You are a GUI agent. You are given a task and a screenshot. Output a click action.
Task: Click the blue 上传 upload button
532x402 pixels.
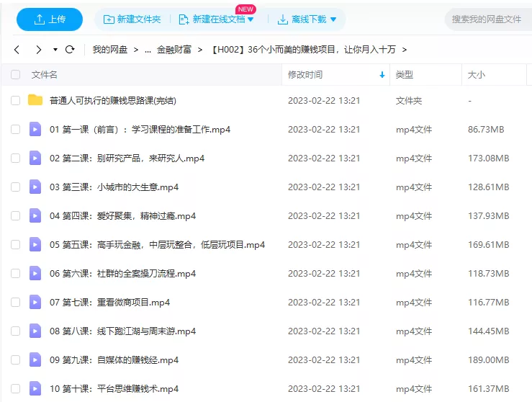(x=49, y=19)
